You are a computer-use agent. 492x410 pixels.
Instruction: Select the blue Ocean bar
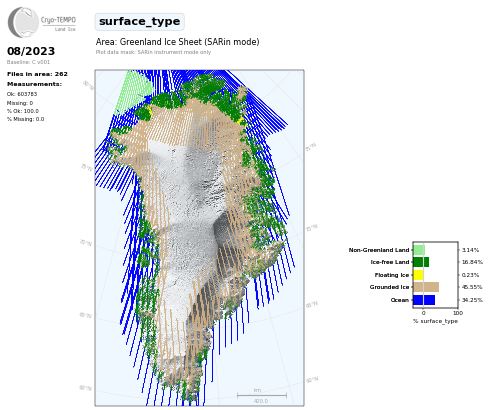pos(424,300)
